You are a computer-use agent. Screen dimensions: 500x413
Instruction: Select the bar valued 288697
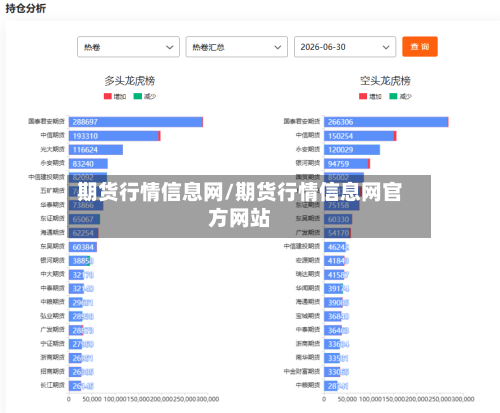click(136, 122)
